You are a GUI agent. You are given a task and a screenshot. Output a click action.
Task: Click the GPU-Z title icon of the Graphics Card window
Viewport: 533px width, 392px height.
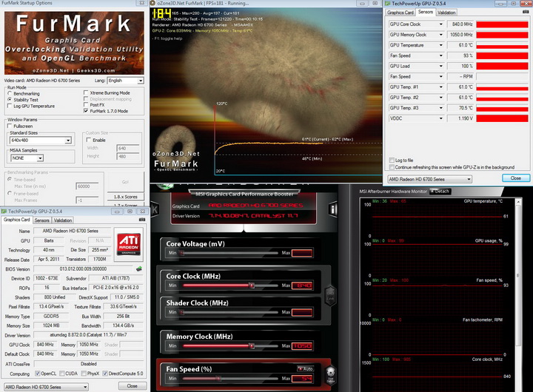tap(4, 212)
